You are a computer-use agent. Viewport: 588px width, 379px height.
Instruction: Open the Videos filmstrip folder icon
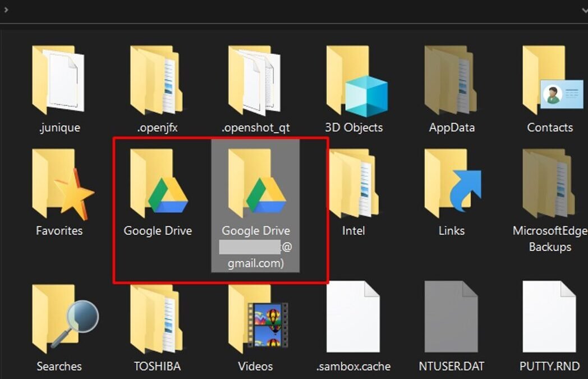(x=258, y=319)
